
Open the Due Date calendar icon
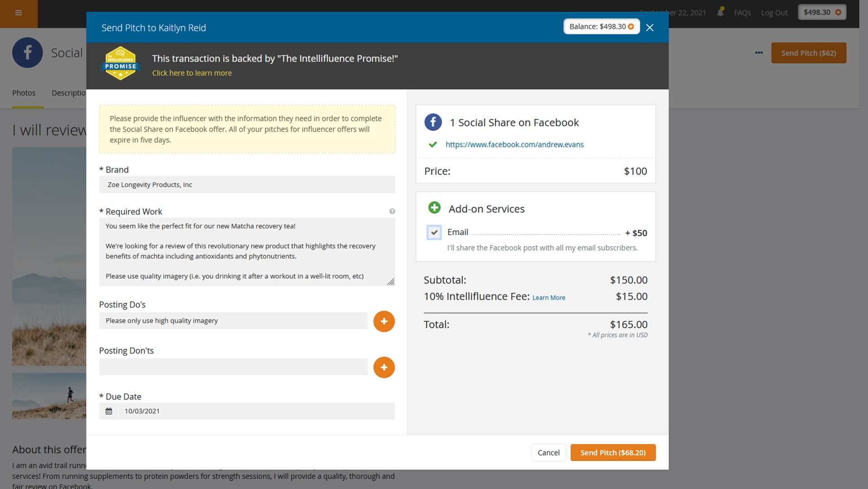(x=108, y=411)
